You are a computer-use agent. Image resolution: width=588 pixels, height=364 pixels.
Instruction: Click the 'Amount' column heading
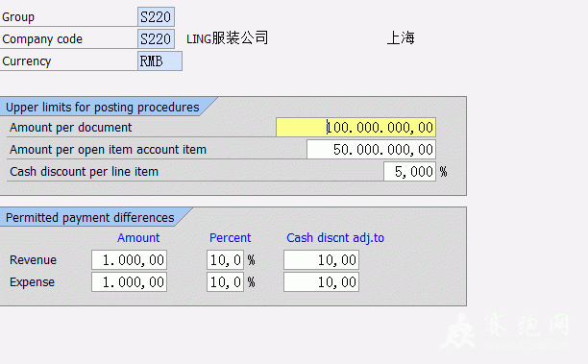(x=138, y=237)
